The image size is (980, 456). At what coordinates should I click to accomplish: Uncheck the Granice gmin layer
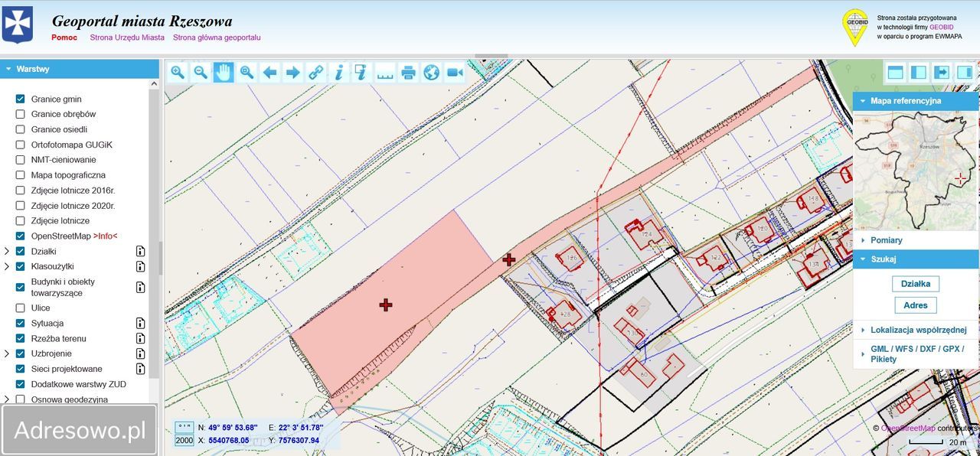tap(21, 99)
